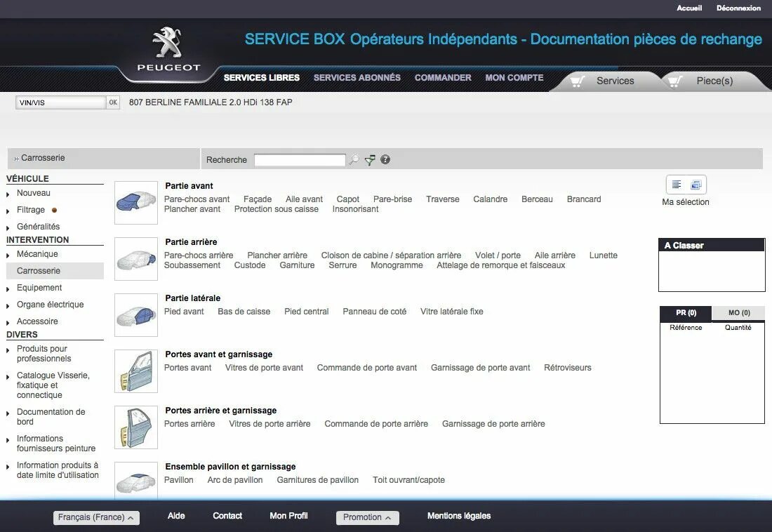Open Produits pour professionnels in sidebar

coord(44,354)
